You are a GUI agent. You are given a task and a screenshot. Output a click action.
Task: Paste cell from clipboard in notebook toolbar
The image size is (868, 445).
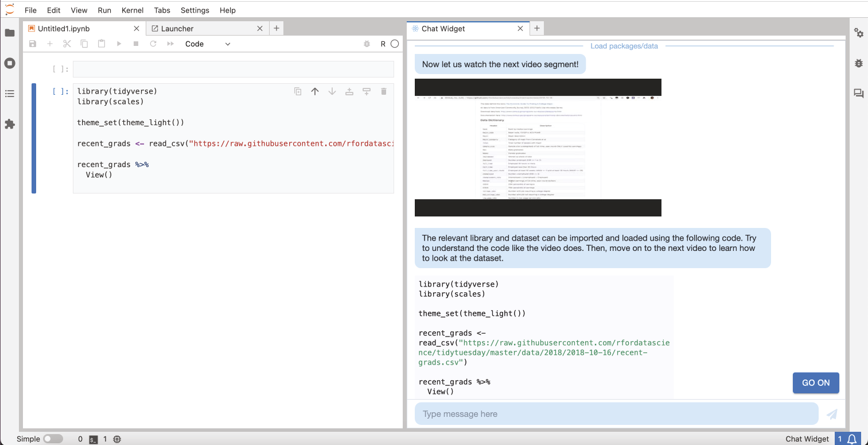[x=102, y=44]
